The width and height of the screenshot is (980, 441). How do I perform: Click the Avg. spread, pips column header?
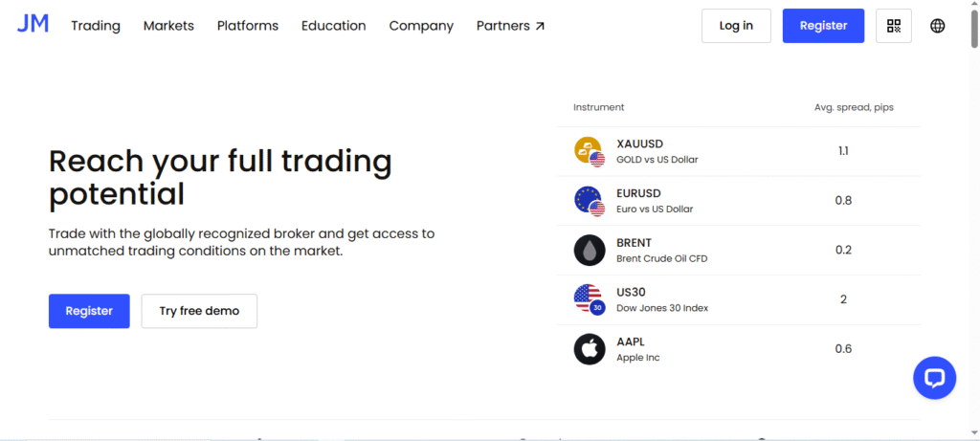854,107
